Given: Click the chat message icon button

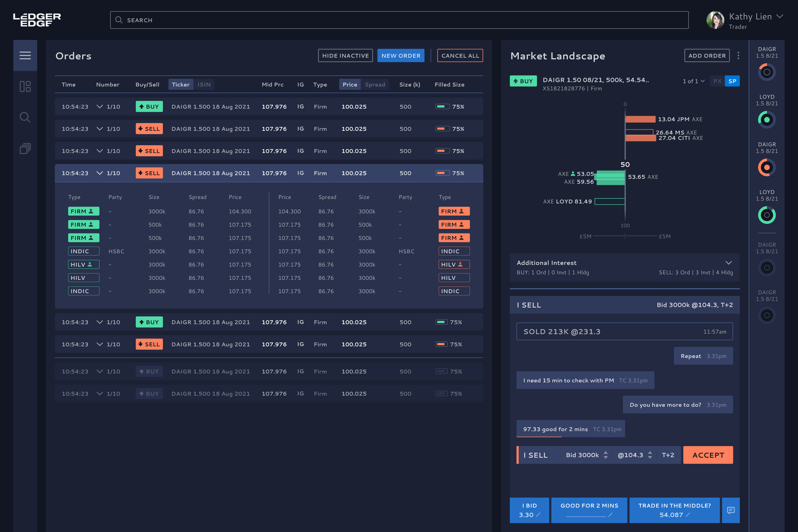Looking at the screenshot, I should tap(730, 510).
